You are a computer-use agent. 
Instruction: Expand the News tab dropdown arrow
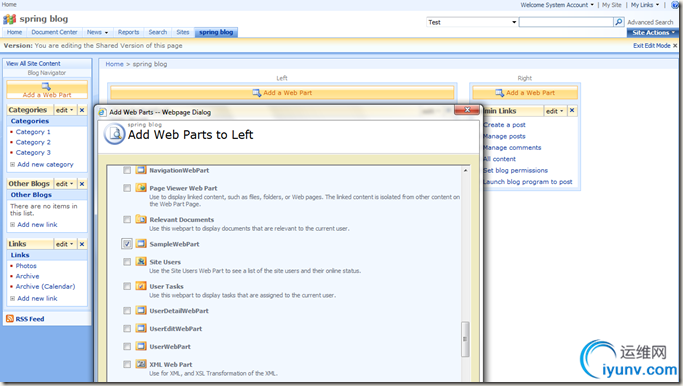(106, 33)
